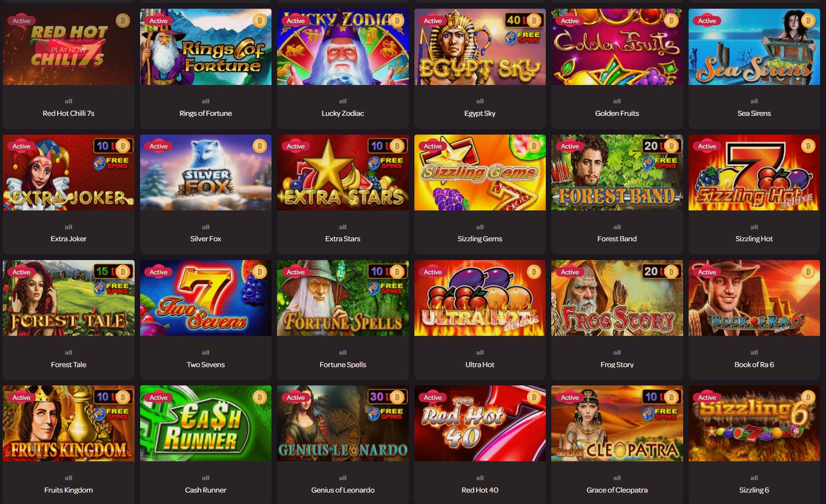Click the Forest Band title link
Viewport: 826px width, 504px height.
(x=617, y=239)
